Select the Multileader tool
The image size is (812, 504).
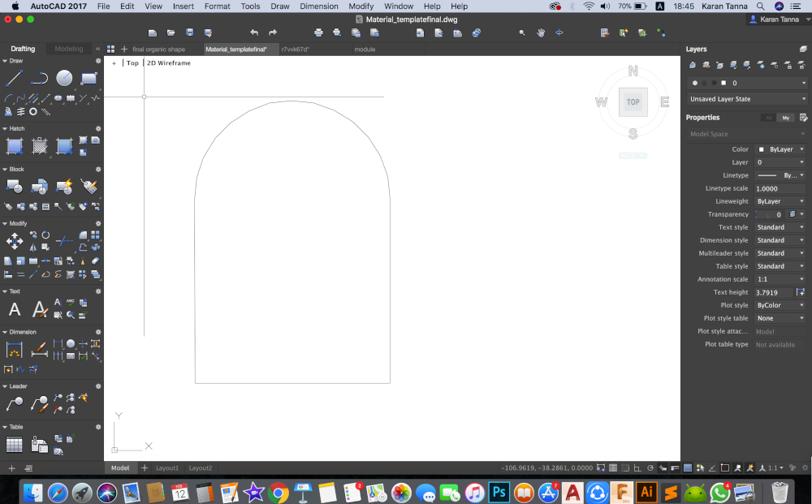pyautogui.click(x=14, y=403)
